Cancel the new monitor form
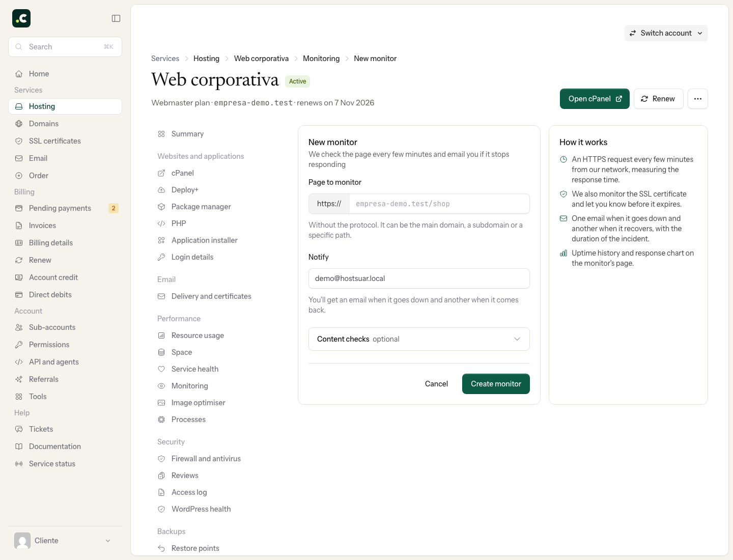The height and width of the screenshot is (560, 733). click(x=436, y=384)
